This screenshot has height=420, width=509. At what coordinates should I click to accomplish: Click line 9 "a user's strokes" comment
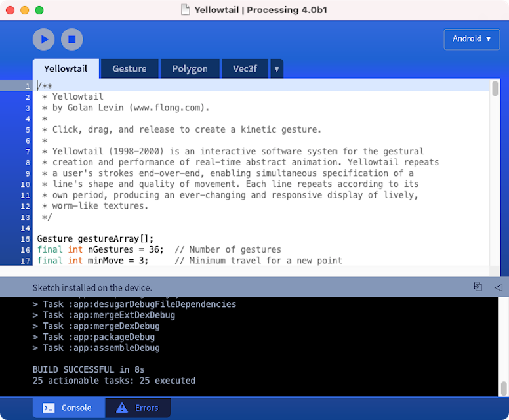pos(228,173)
